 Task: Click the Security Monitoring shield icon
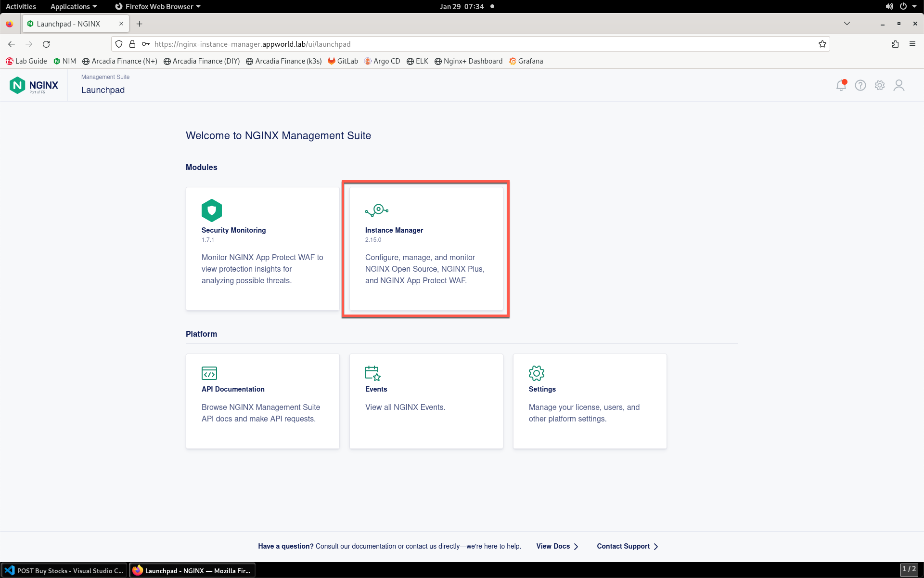(x=212, y=210)
